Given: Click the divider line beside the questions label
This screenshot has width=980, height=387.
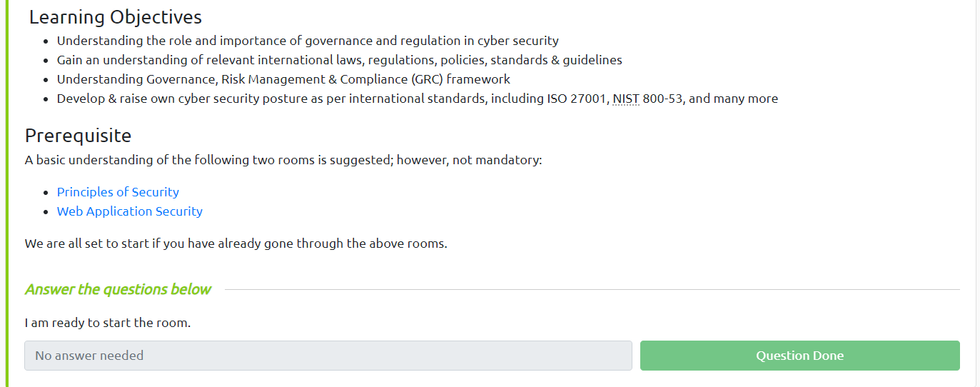Looking at the screenshot, I should tap(592, 290).
